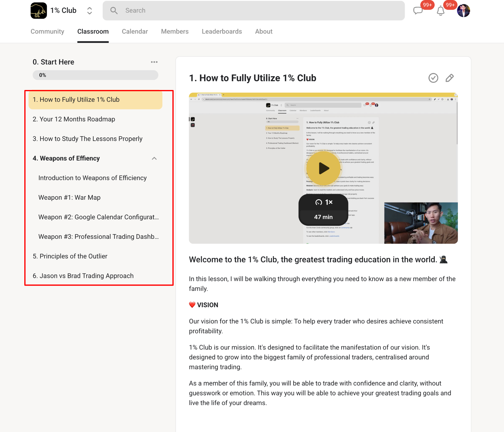Go to the Calendar tab
The width and height of the screenshot is (504, 432).
click(x=135, y=31)
